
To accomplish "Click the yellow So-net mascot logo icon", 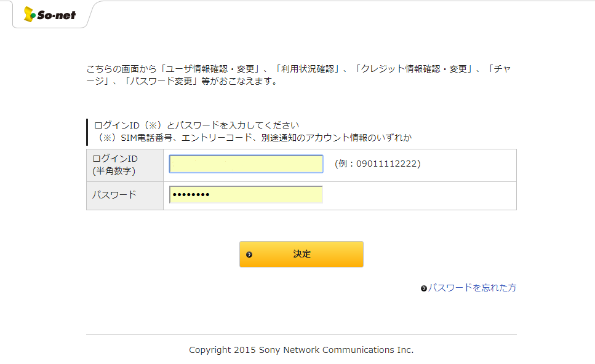I will click(x=29, y=14).
